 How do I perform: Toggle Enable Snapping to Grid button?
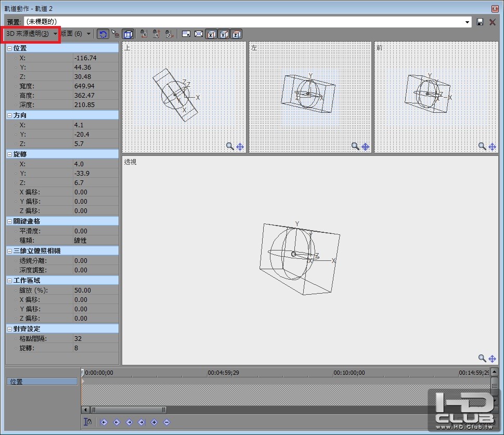click(115, 34)
